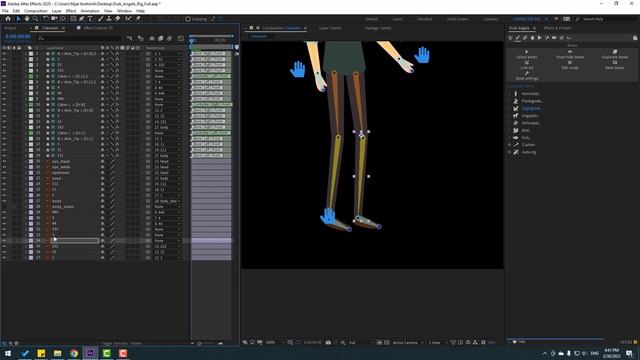The image size is (640, 360).
Task: Select the Rotation tool
Action: click(46, 19)
